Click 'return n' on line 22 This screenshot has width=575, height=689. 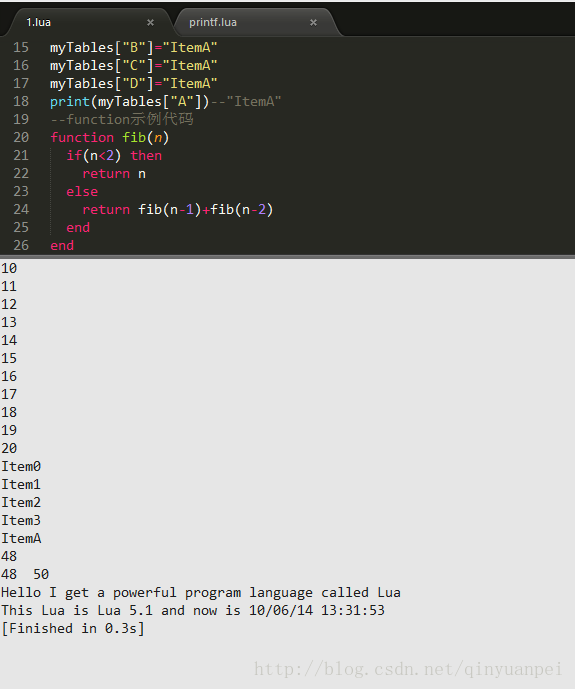pyautogui.click(x=114, y=174)
